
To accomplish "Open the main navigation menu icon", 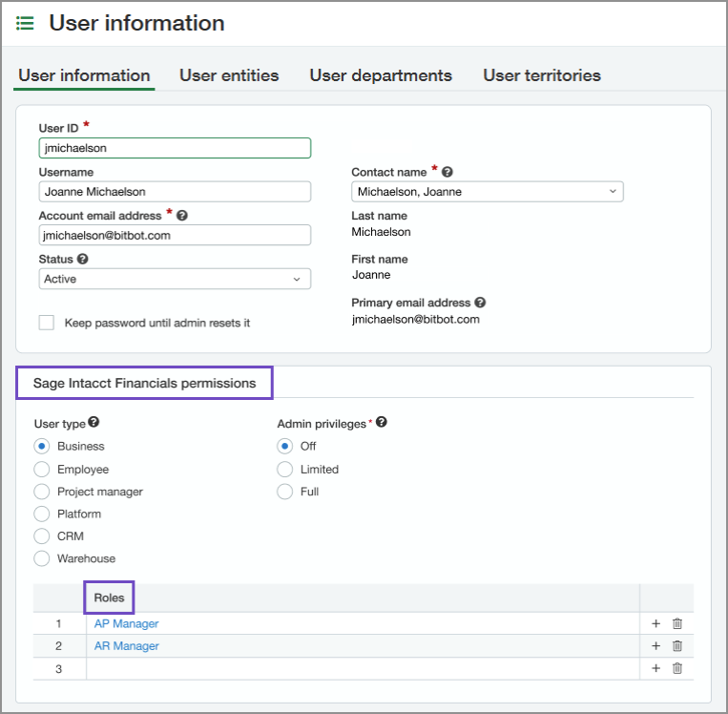I will pos(25,23).
